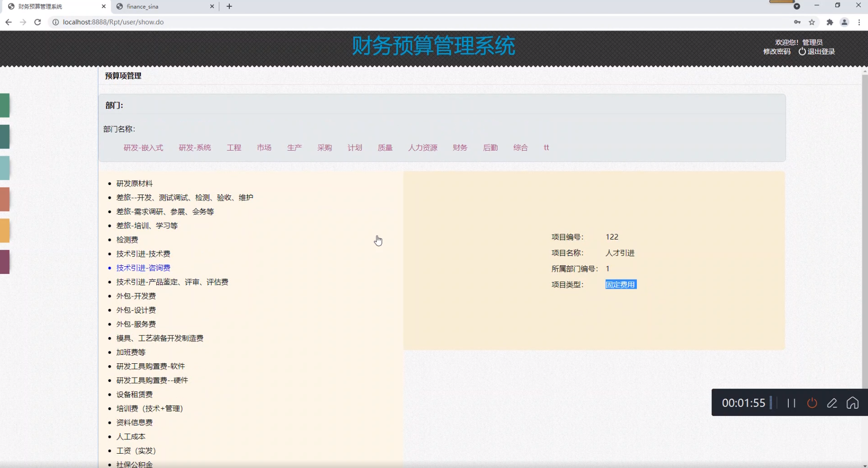
Task: Open budget item 研发原材料
Action: [x=135, y=184]
